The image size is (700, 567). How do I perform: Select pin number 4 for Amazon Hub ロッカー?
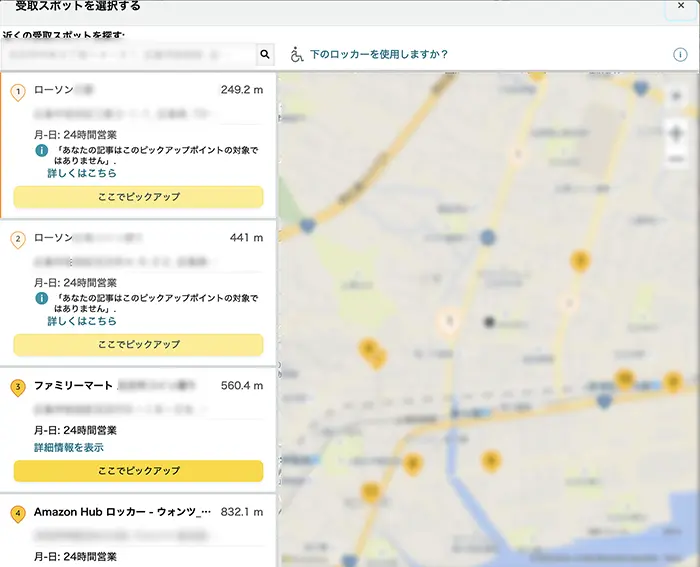pyautogui.click(x=18, y=514)
